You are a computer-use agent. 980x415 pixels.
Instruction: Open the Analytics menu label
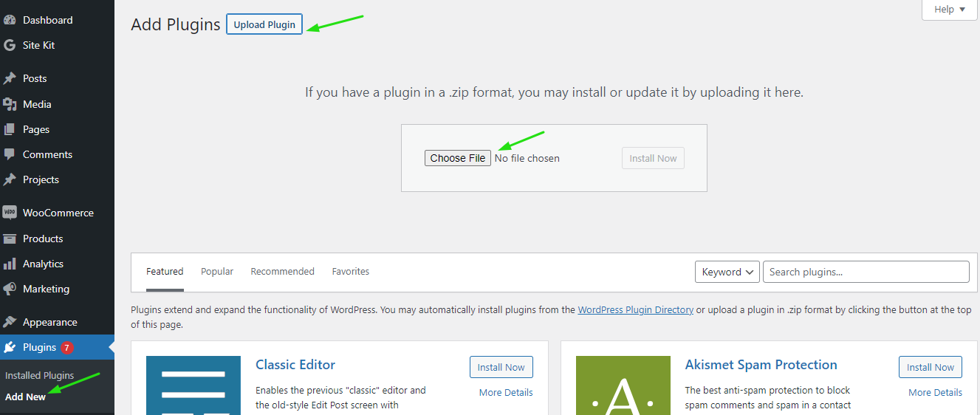click(x=43, y=264)
